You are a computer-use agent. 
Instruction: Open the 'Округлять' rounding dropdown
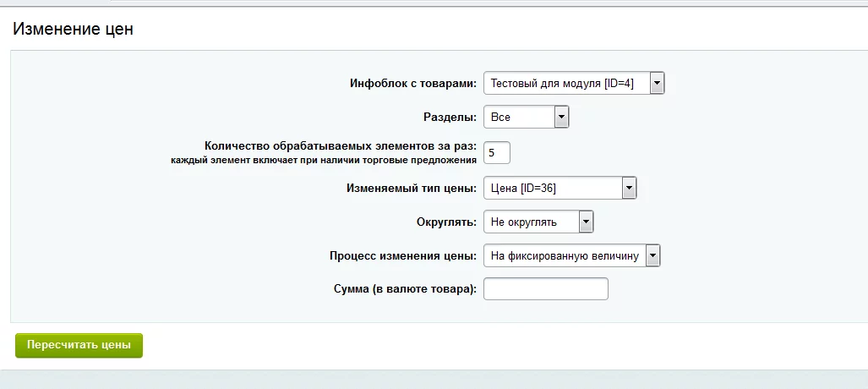click(530, 222)
